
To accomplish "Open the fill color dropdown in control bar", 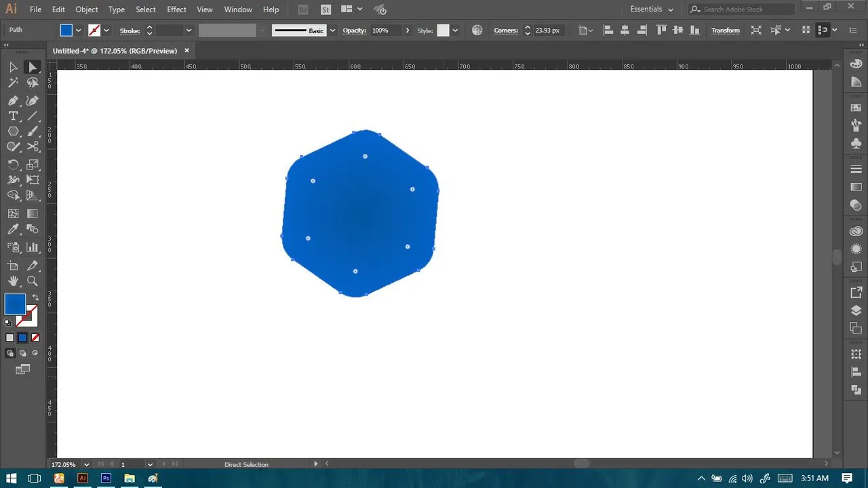I will 79,30.
